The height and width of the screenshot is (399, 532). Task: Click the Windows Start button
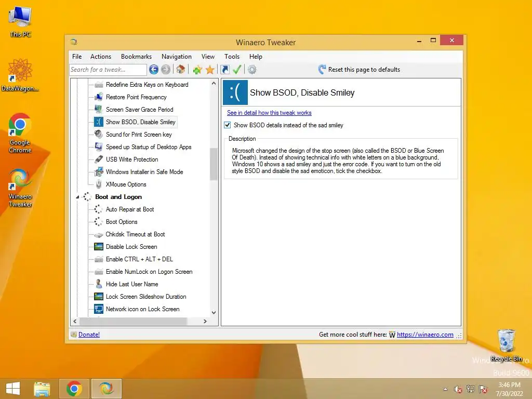13,389
